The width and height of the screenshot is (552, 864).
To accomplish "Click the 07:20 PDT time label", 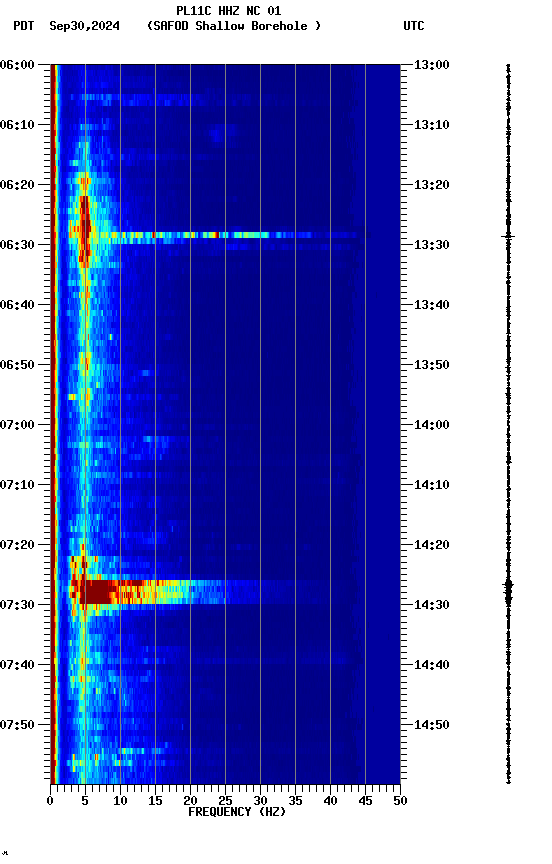I will tap(17, 546).
